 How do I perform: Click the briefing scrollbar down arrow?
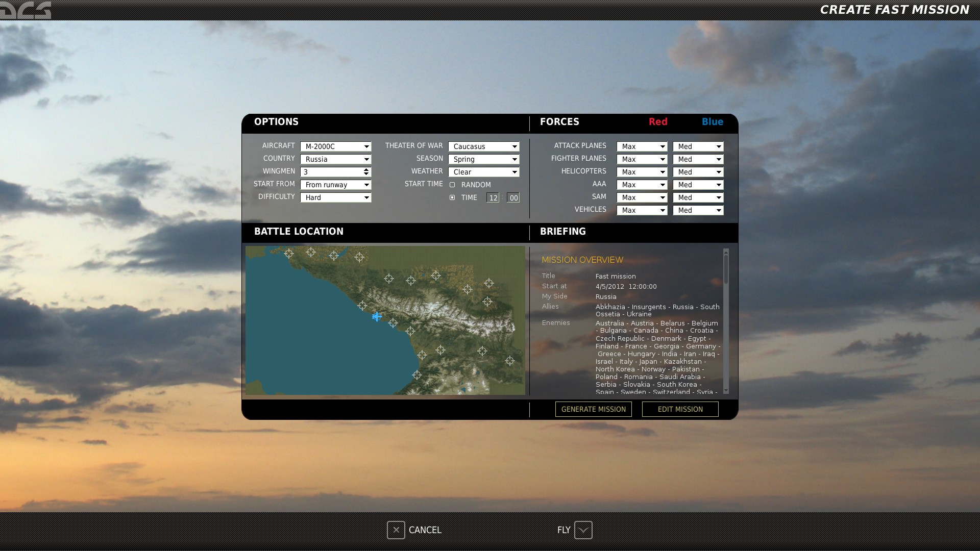tap(726, 391)
